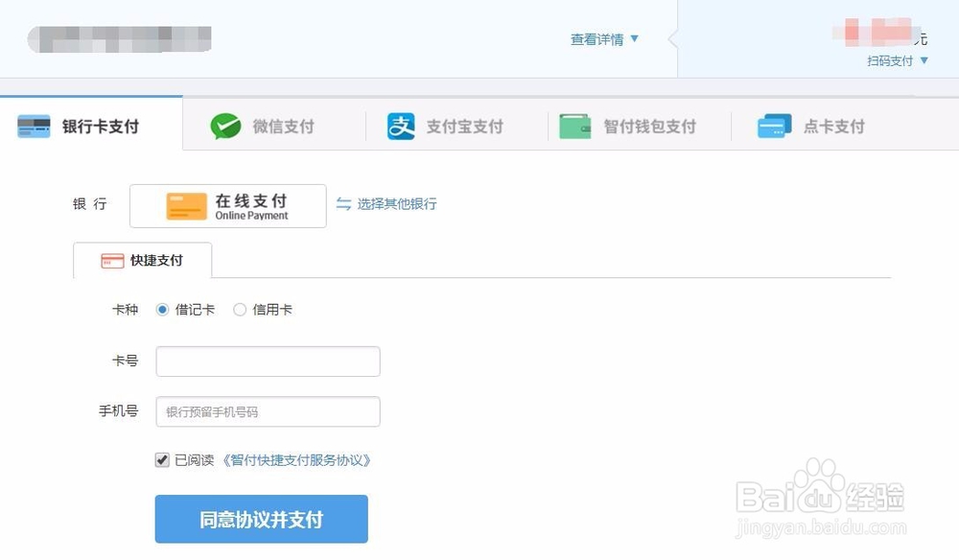Click the swap arrows icon beside 选择其他银行
This screenshot has height=560, width=959.
click(x=345, y=204)
